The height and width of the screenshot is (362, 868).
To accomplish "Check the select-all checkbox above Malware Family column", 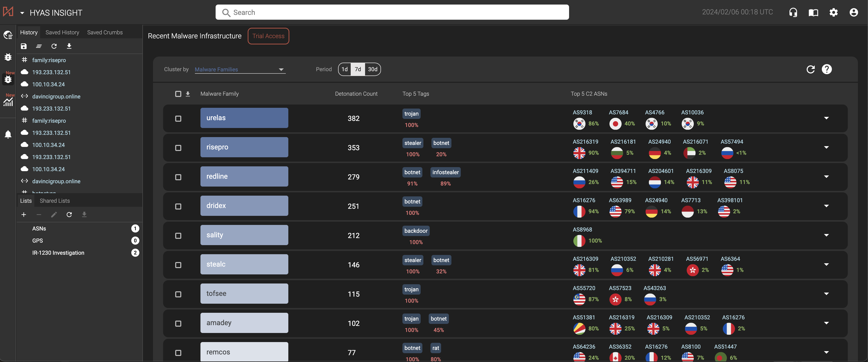I will pyautogui.click(x=178, y=94).
